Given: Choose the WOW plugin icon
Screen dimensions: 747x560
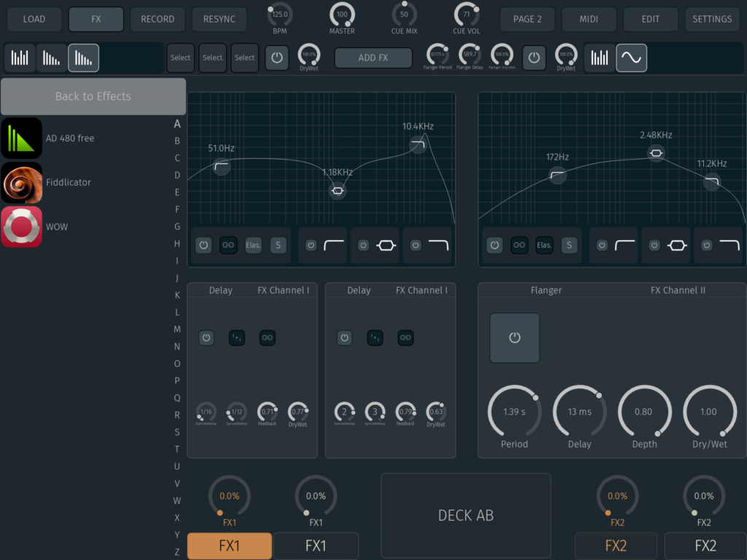Looking at the screenshot, I should pyautogui.click(x=21, y=227).
